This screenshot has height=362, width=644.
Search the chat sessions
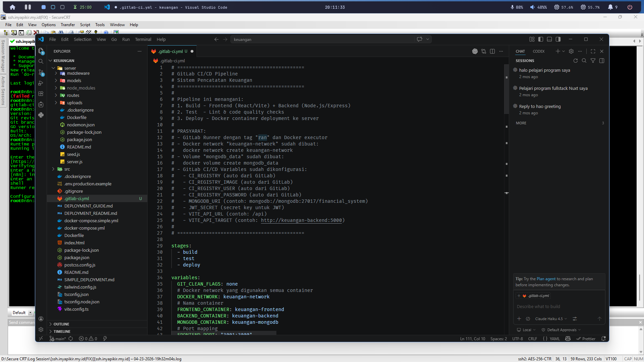[584, 61]
